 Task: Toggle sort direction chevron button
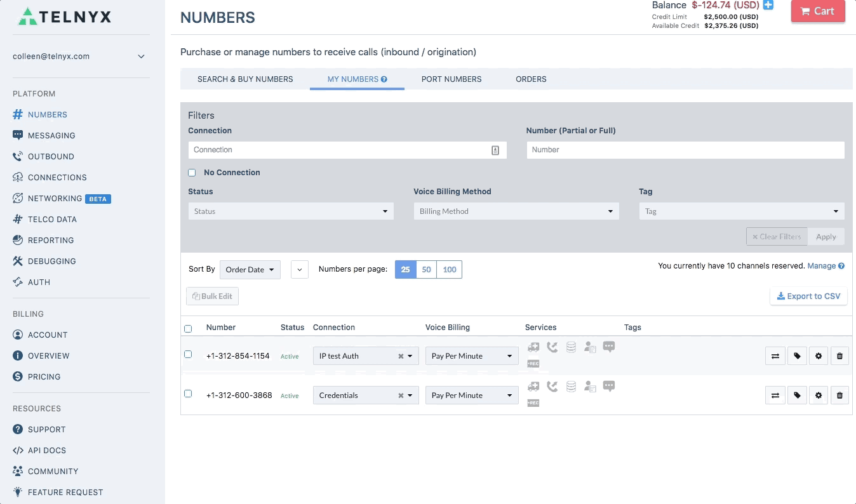(300, 270)
